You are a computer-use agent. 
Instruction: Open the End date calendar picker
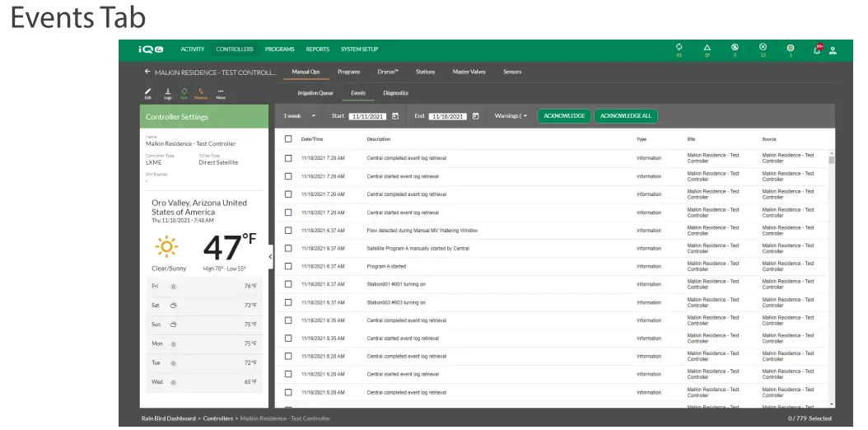(475, 116)
